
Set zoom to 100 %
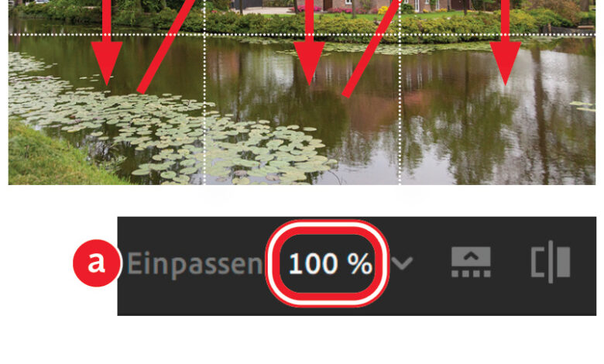(x=331, y=264)
